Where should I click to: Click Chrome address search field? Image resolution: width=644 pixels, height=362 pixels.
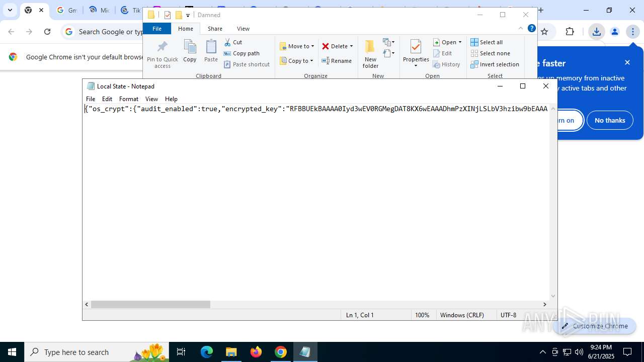[111, 32]
